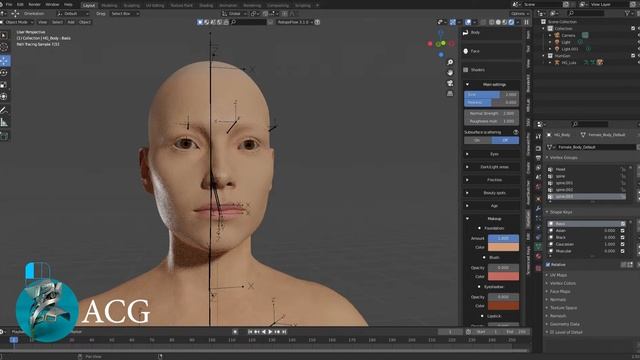Open the viewport View menu
The image size is (640, 360).
(42, 22)
